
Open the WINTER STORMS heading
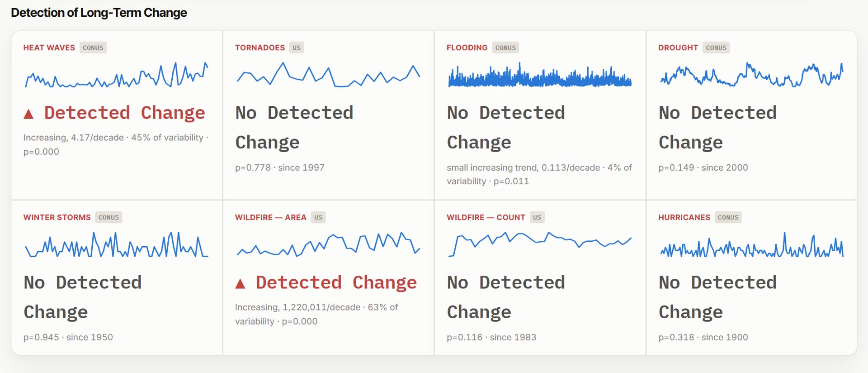[57, 217]
